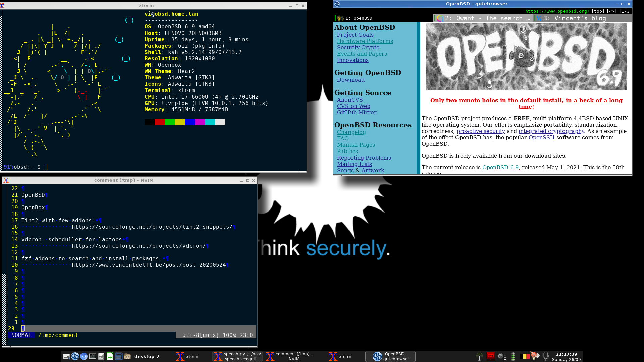Image resolution: width=644 pixels, height=362 pixels.
Task: Open the Hardware Platforms link
Action: 365,41
